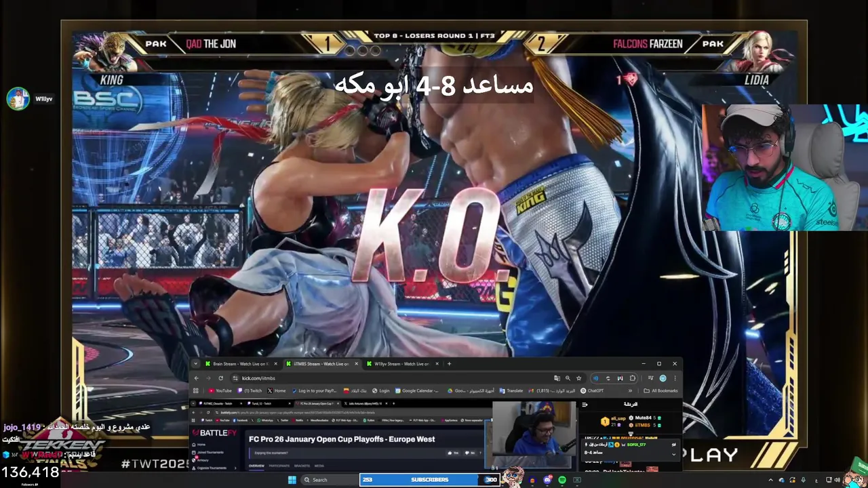Open the apps grid in the bookmarks bar
Image resolution: width=868 pixels, height=488 pixels.
195,390
